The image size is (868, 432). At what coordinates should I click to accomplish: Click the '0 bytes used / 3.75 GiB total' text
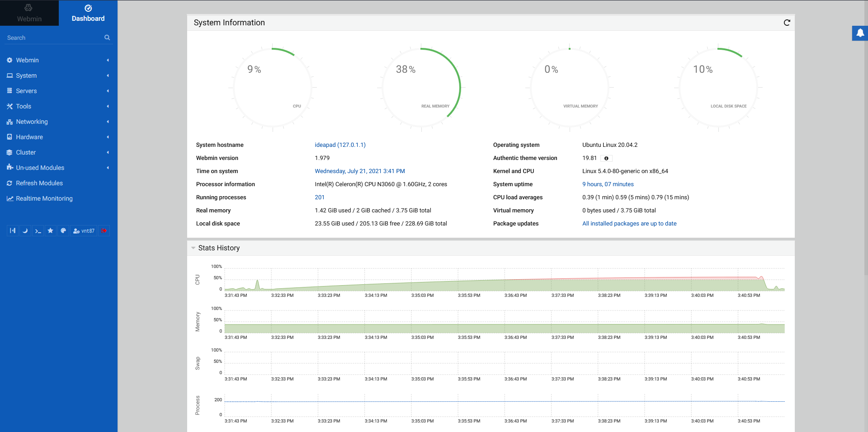point(619,211)
